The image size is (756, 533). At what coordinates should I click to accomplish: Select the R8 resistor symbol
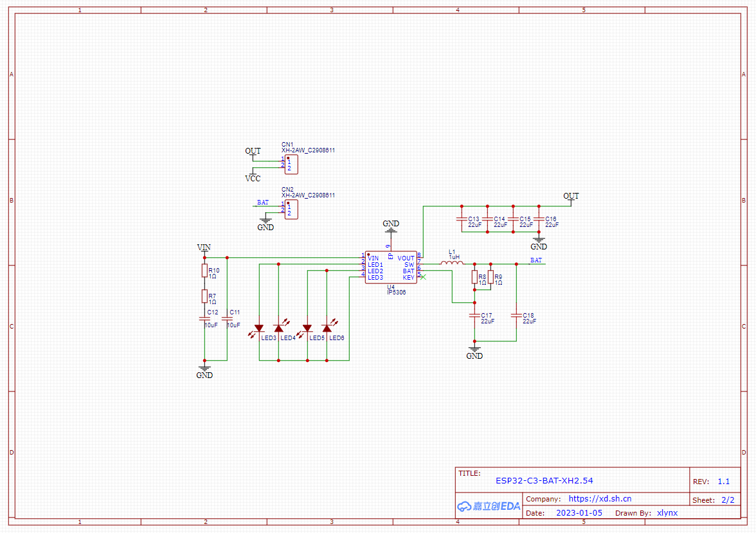click(x=474, y=278)
